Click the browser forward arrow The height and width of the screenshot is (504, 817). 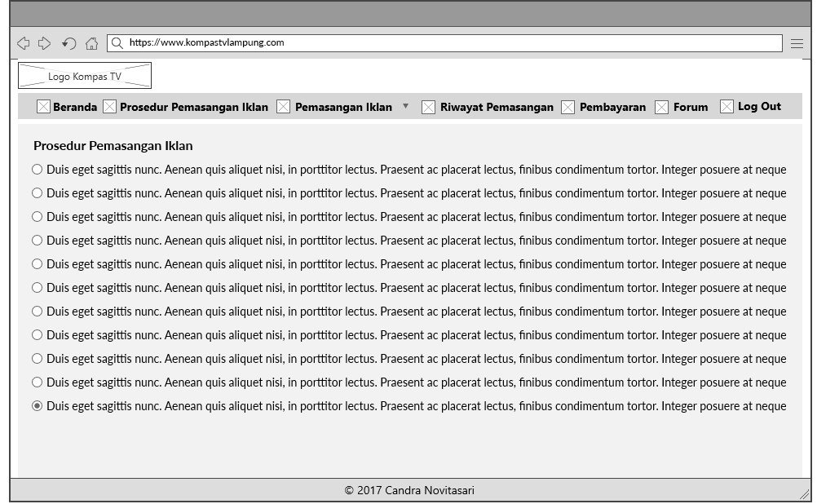point(45,43)
